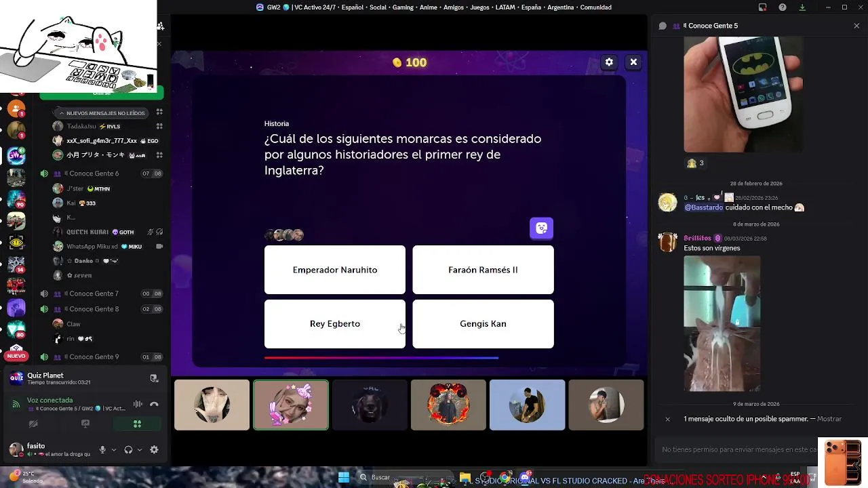Toggle camera on in voice panel

coord(33,424)
